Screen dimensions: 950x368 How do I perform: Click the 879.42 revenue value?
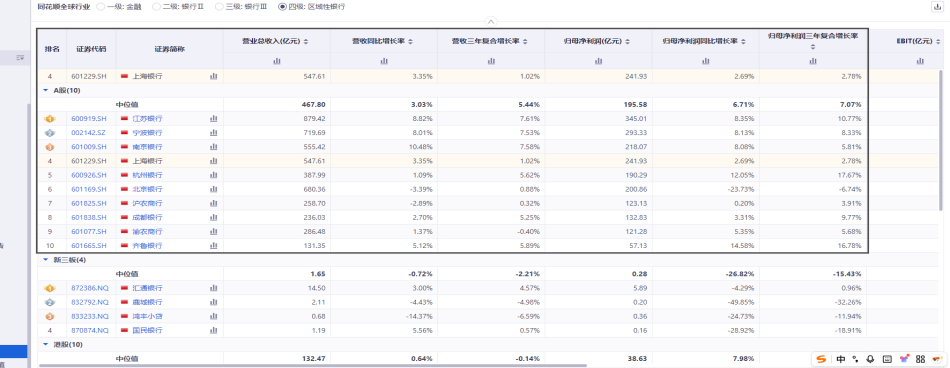[315, 118]
